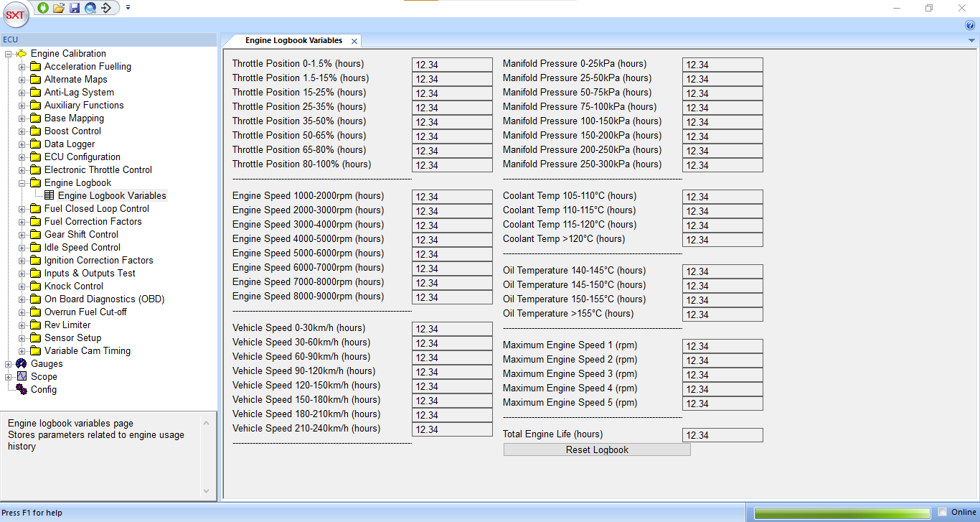This screenshot has height=522, width=980.
Task: Select the Scope waveform icon
Action: tap(22, 377)
